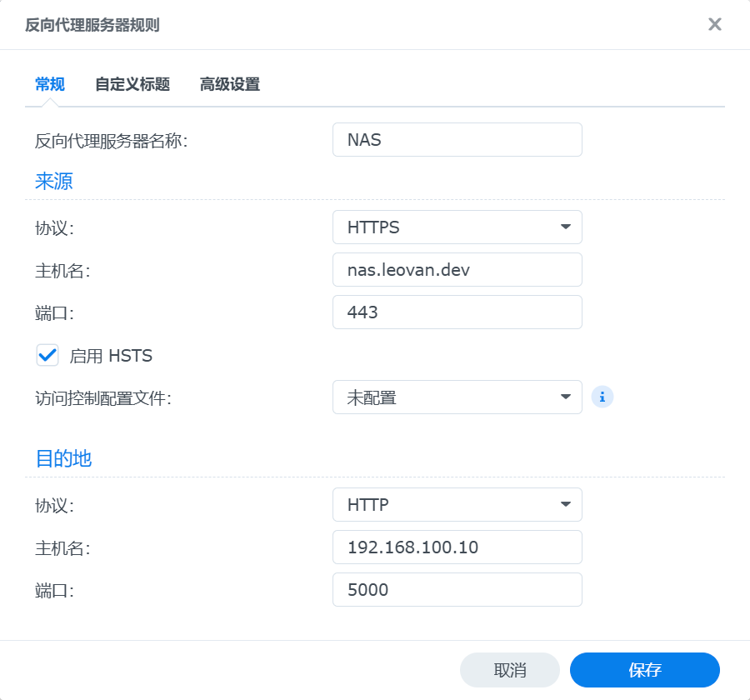Screen dimensions: 750x700
Task: Click the arrow on the HTTPS selector
Action: (567, 227)
